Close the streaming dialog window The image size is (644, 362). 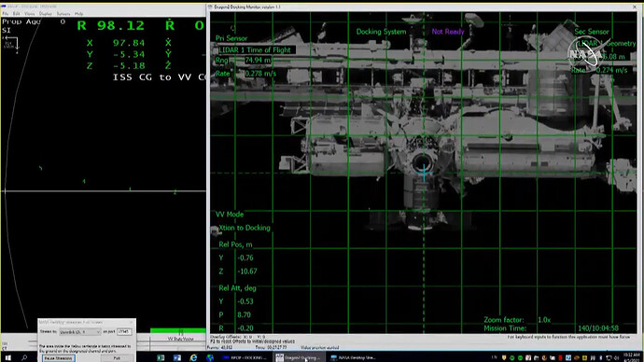[132, 322]
